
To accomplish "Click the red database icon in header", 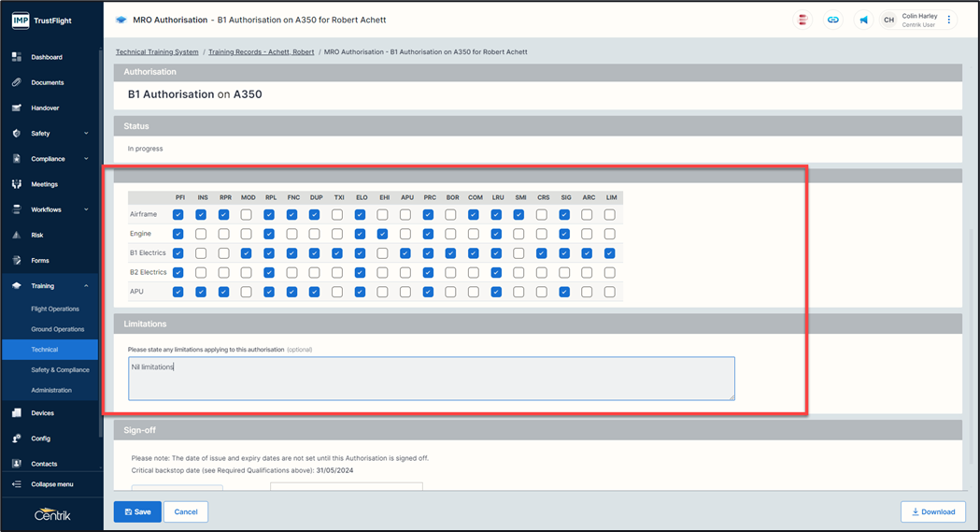I will tap(802, 20).
